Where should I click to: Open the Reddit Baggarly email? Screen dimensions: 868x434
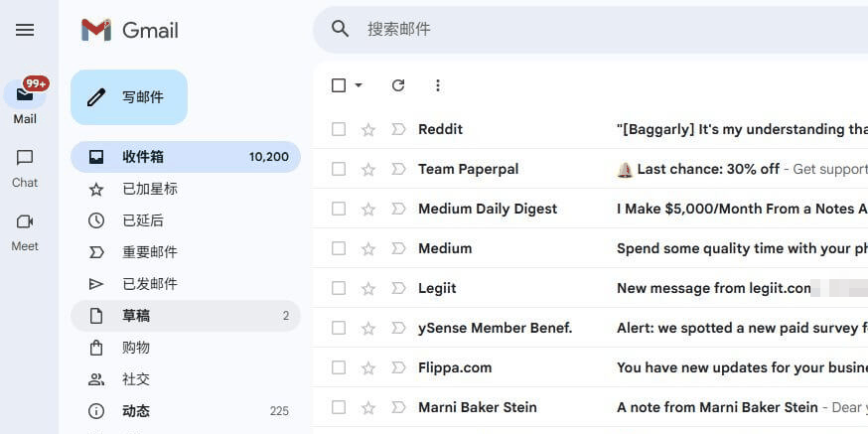[x=742, y=129]
